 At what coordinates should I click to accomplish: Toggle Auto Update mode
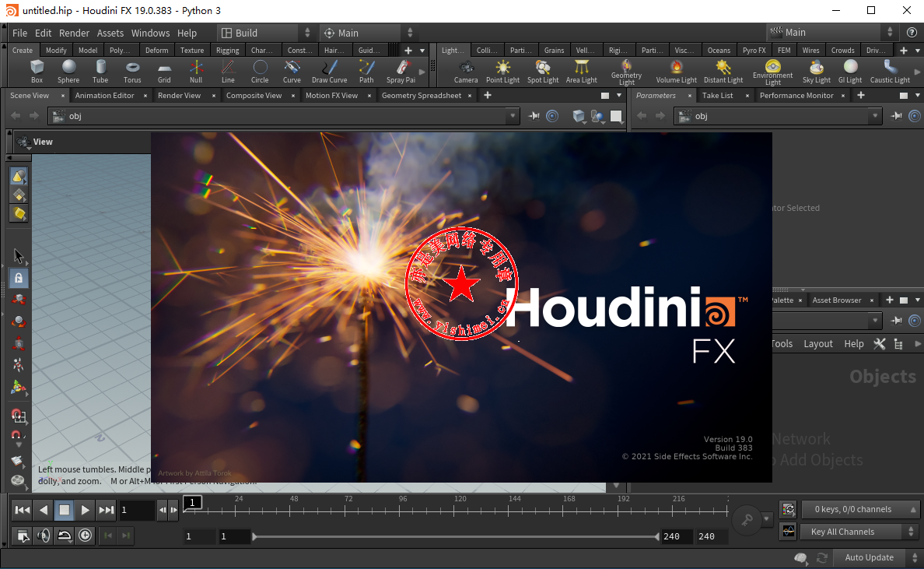coord(870,557)
